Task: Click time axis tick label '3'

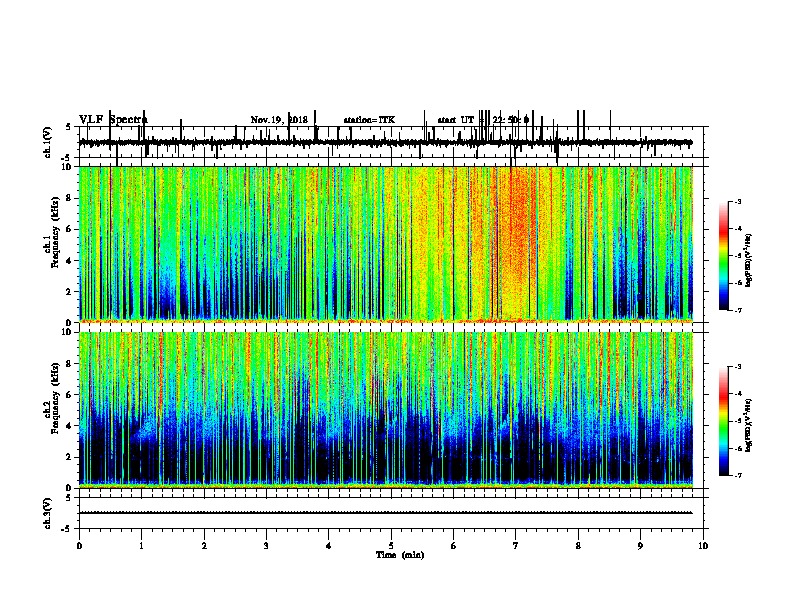Action: (266, 546)
